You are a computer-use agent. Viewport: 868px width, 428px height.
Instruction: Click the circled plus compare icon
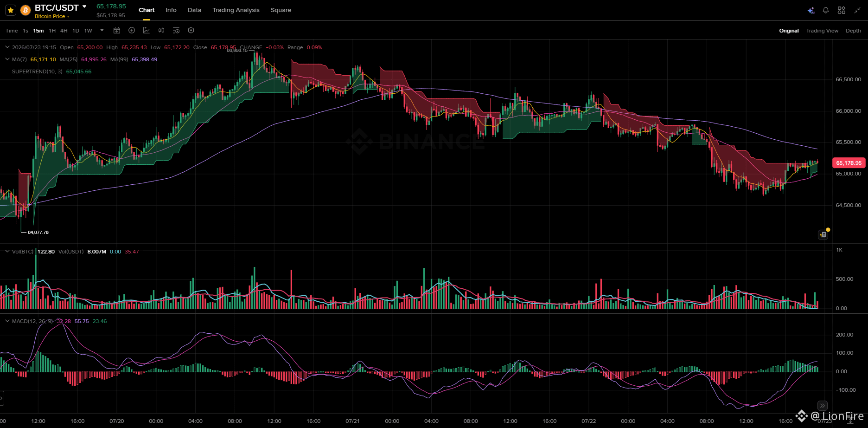pos(132,30)
